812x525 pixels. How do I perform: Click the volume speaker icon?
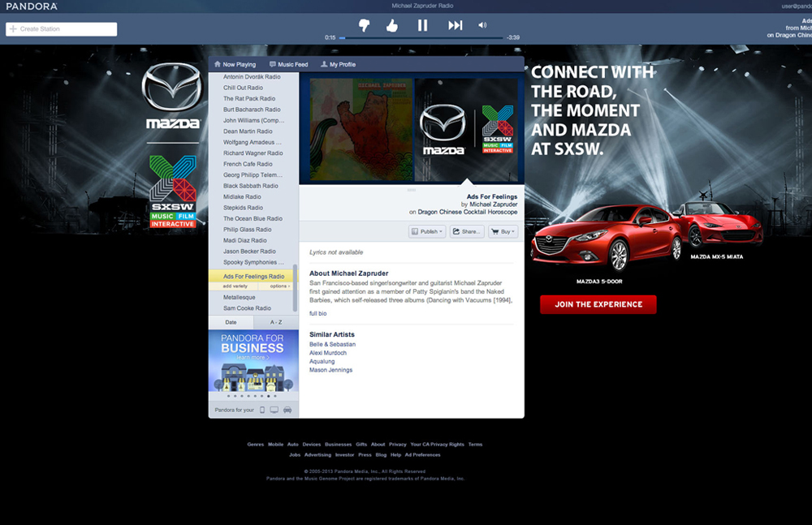pyautogui.click(x=482, y=25)
